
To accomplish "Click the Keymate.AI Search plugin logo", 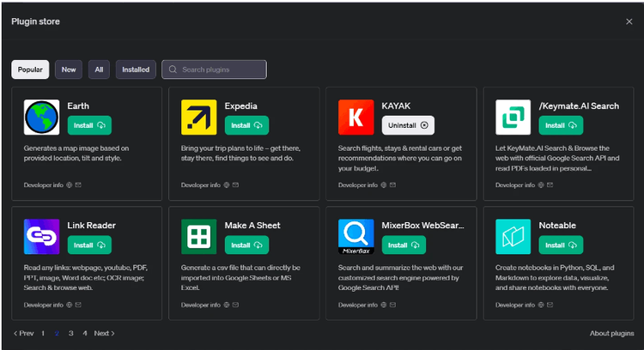I will click(513, 118).
